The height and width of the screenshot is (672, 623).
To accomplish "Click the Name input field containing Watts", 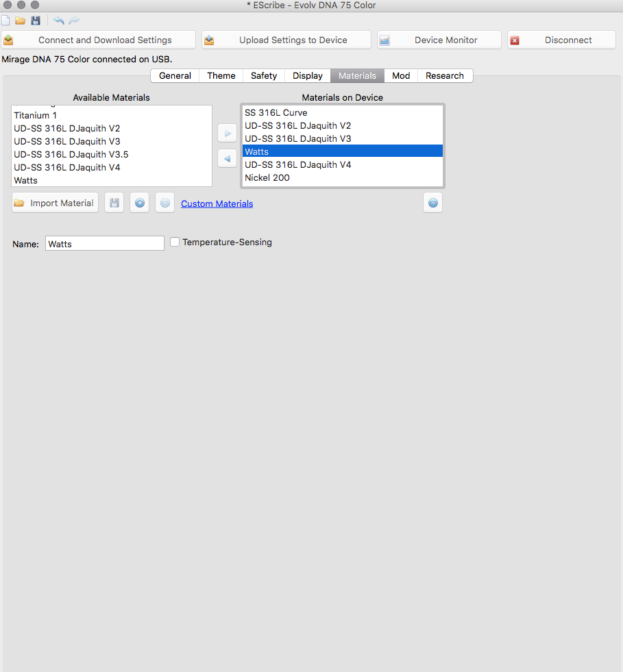I will point(105,243).
